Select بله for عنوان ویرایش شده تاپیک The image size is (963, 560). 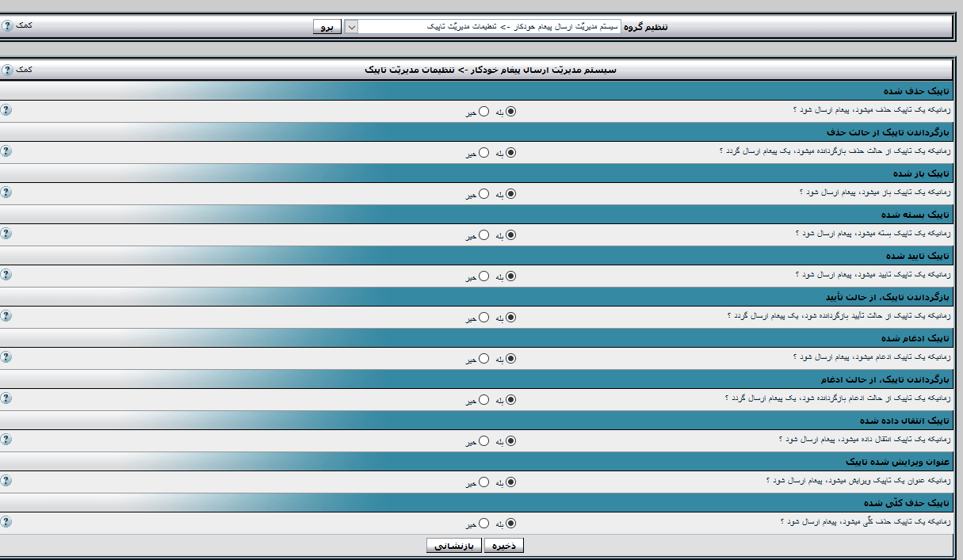click(510, 482)
